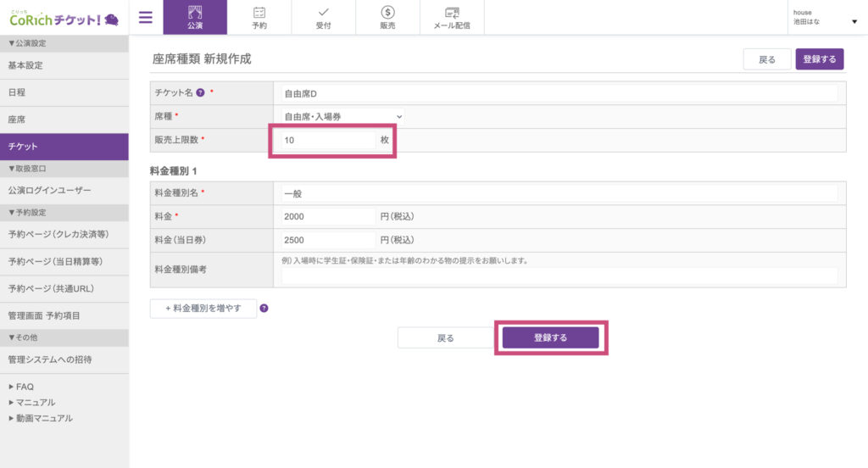Click the CoRich チケット logo
This screenshot has width=868, height=468.
[x=64, y=18]
